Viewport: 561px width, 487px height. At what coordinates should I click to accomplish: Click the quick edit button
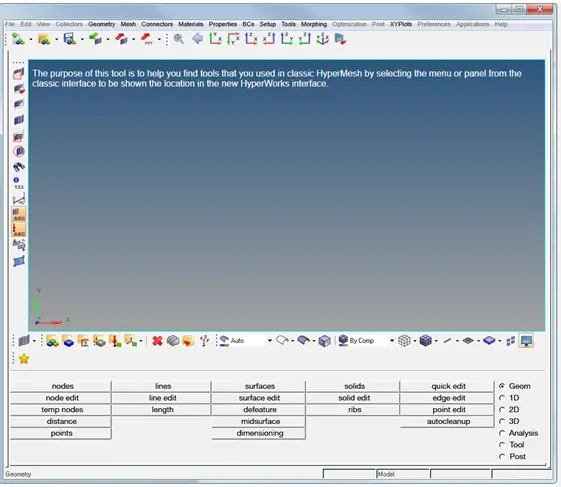point(447,386)
